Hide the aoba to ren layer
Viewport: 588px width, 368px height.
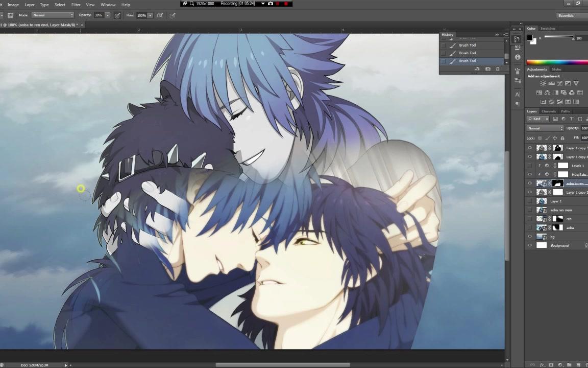pyautogui.click(x=530, y=183)
